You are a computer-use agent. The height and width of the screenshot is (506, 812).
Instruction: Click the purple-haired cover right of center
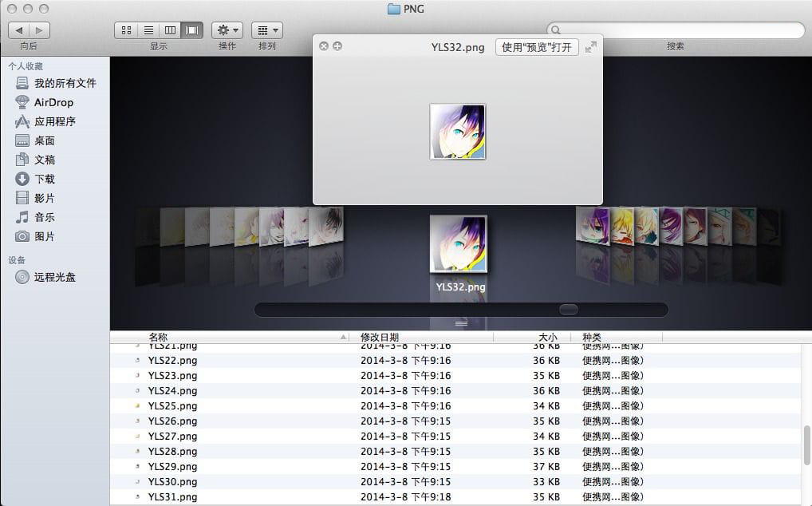tap(593, 226)
